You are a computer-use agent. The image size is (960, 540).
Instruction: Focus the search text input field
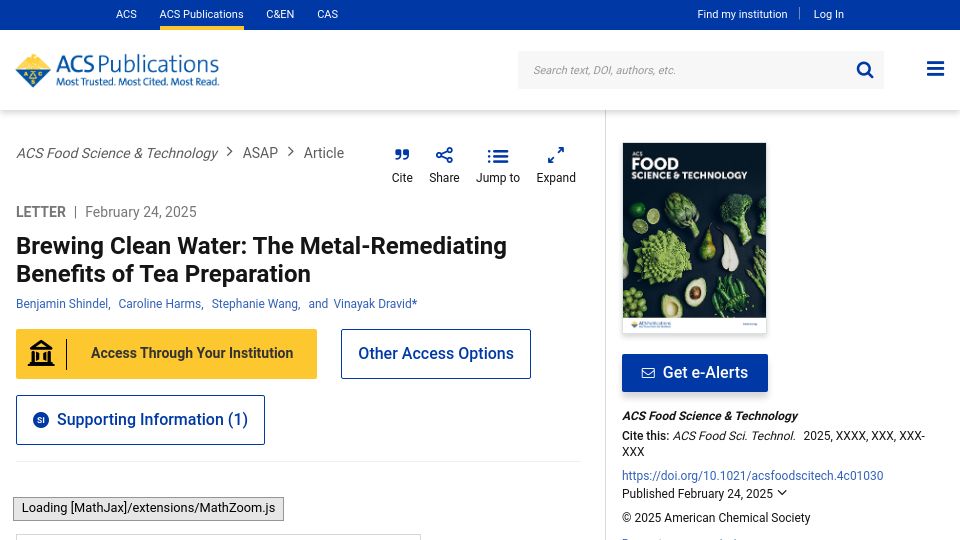tap(686, 70)
